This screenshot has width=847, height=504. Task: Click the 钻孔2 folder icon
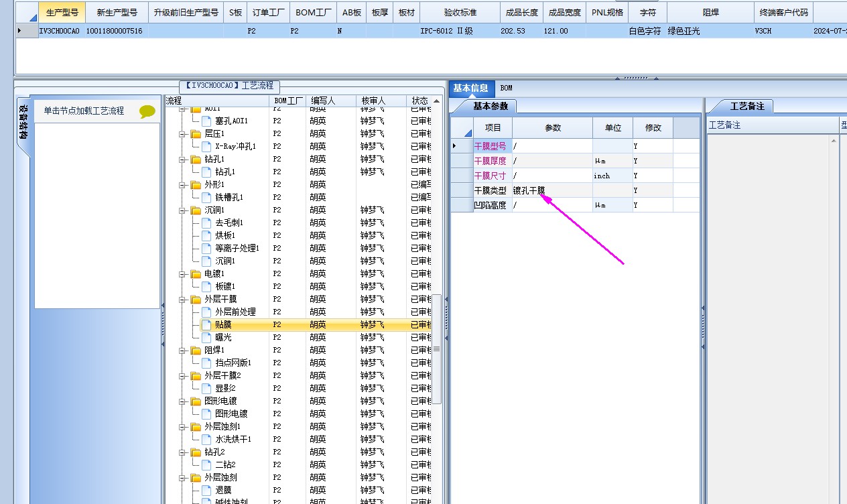coord(196,452)
